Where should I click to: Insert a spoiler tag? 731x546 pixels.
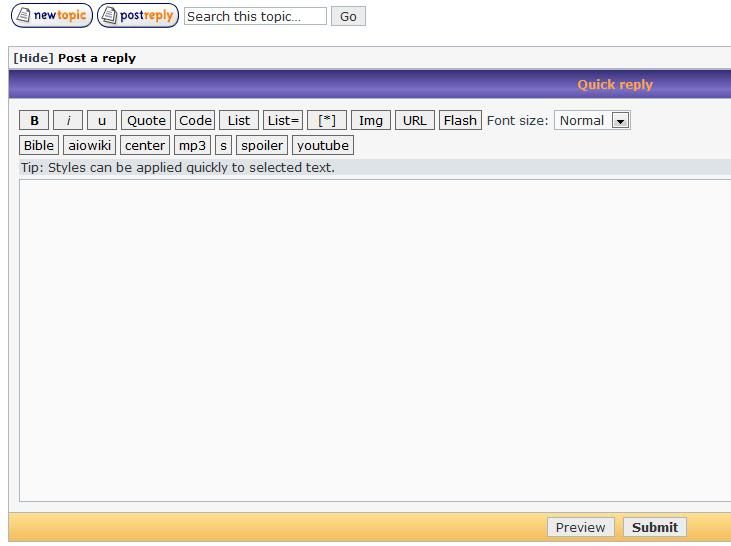[x=262, y=145]
